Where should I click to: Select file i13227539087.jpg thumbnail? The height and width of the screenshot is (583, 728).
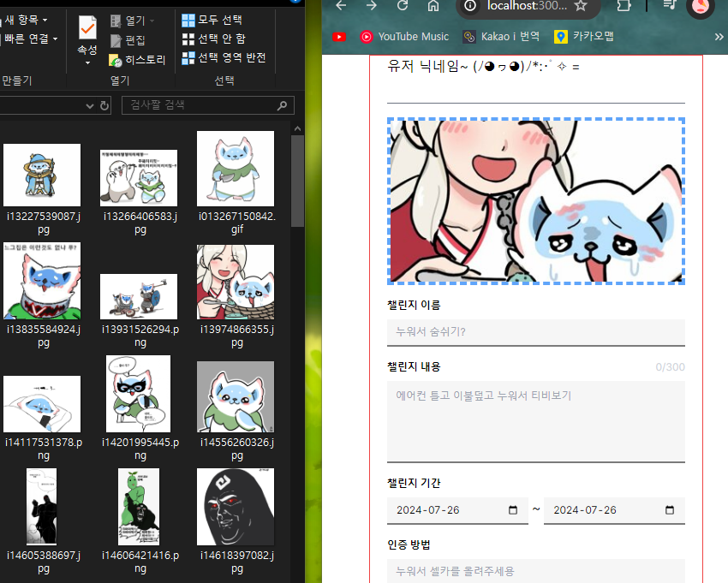tap(42, 175)
